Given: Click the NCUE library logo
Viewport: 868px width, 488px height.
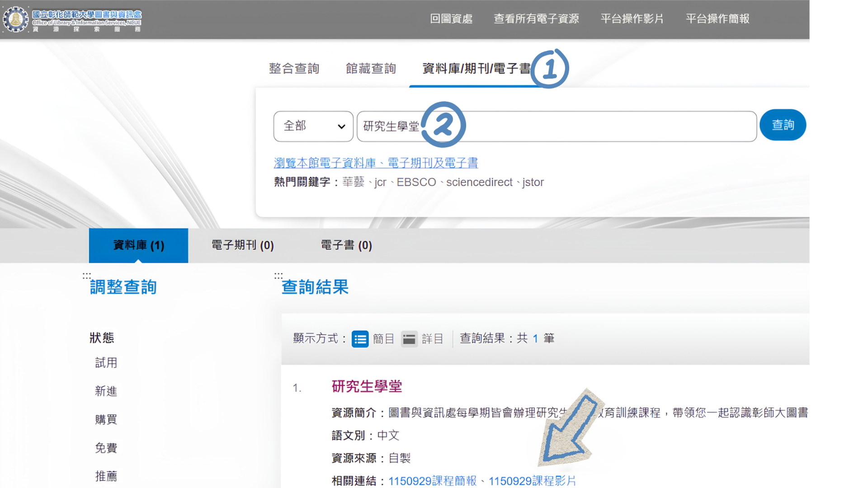Looking at the screenshot, I should 72,19.
